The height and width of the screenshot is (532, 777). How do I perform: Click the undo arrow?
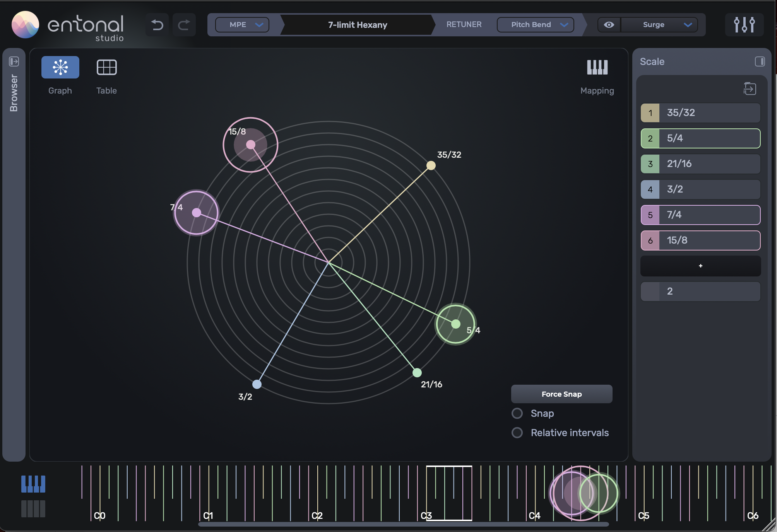(x=157, y=24)
